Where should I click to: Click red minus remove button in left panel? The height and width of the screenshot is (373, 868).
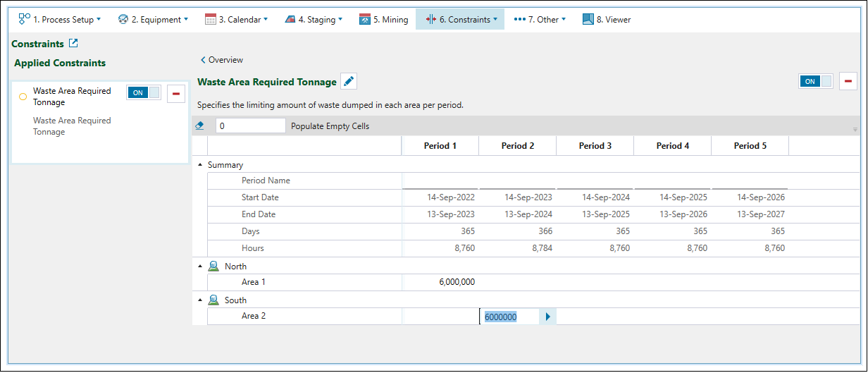pos(176,93)
